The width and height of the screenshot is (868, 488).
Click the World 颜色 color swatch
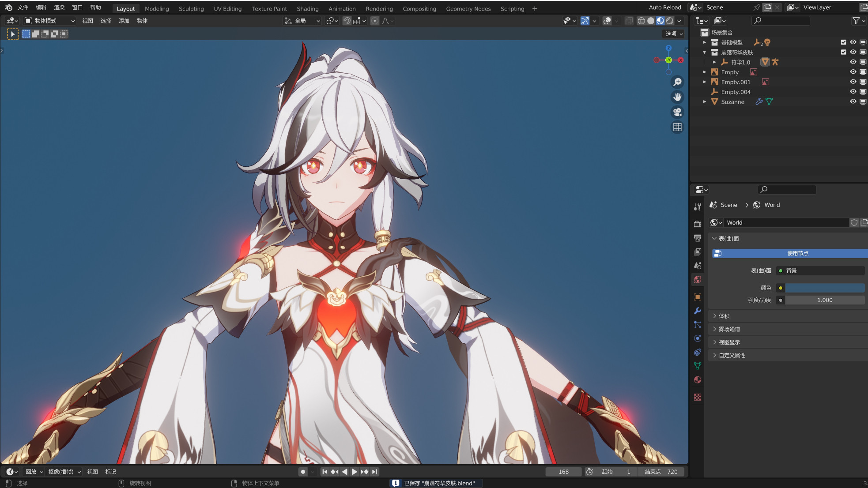824,288
